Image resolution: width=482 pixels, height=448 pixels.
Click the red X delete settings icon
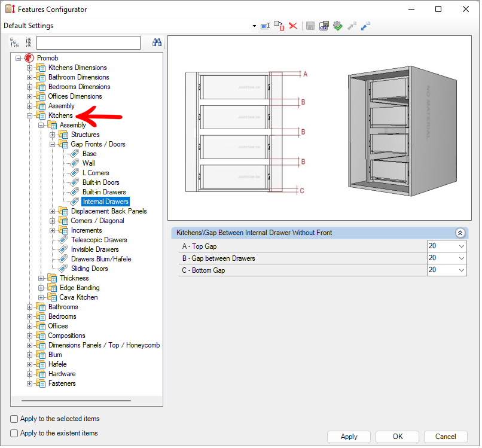[x=293, y=26]
